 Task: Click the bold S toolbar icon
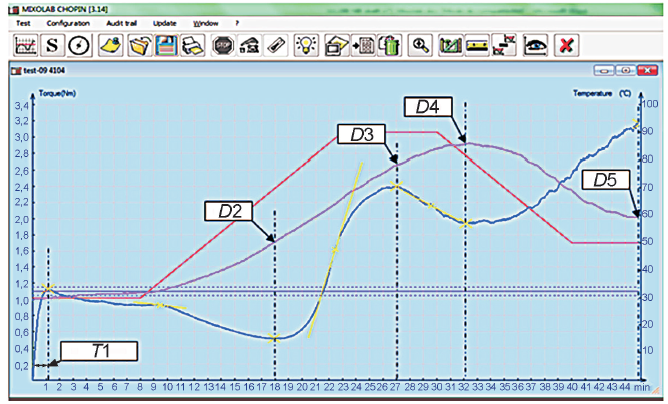(x=52, y=45)
